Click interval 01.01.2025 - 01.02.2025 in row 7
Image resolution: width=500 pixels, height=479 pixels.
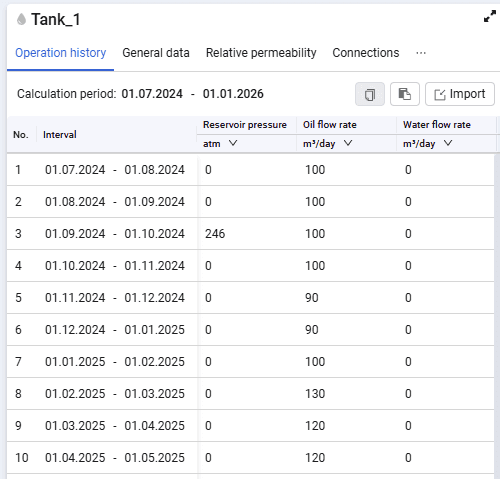coord(115,362)
